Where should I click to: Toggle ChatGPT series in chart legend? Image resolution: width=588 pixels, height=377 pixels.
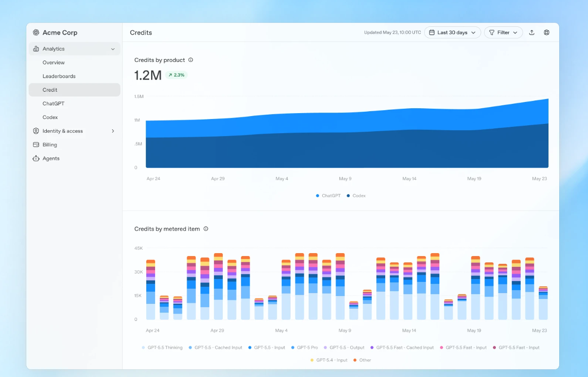(x=328, y=196)
